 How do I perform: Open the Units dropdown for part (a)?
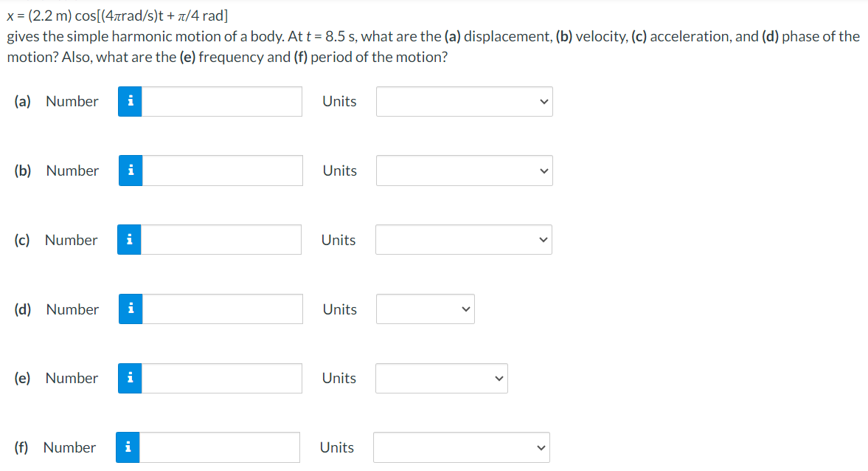coord(465,101)
